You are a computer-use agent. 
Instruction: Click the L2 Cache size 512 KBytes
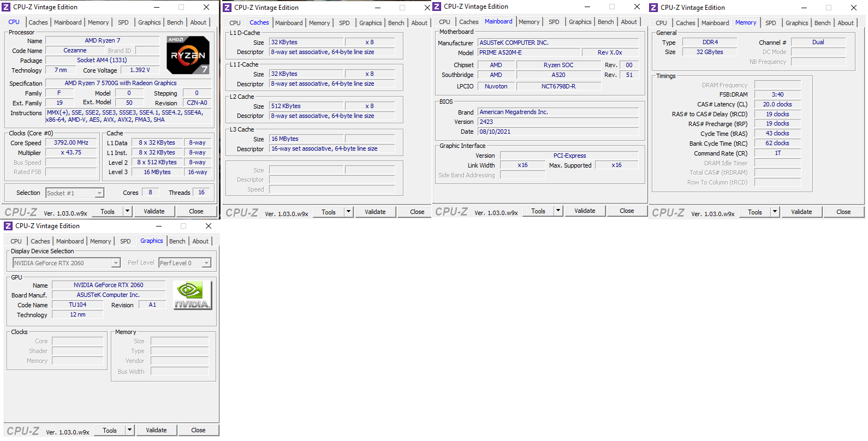point(306,106)
